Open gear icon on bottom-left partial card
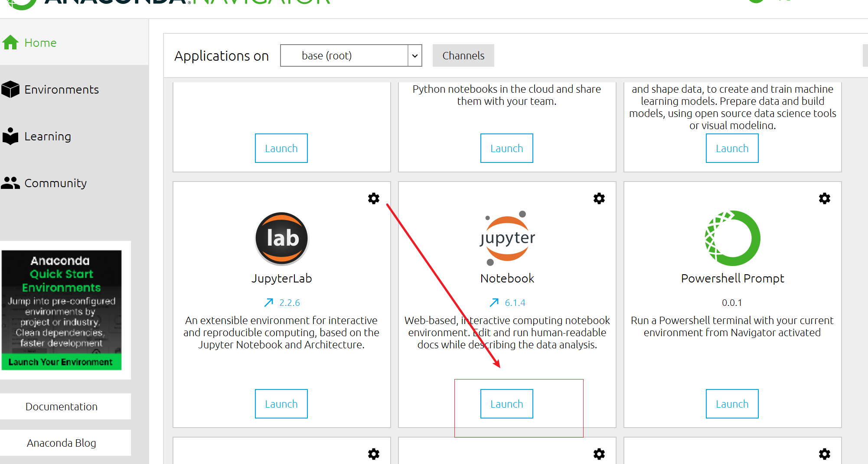 (374, 454)
